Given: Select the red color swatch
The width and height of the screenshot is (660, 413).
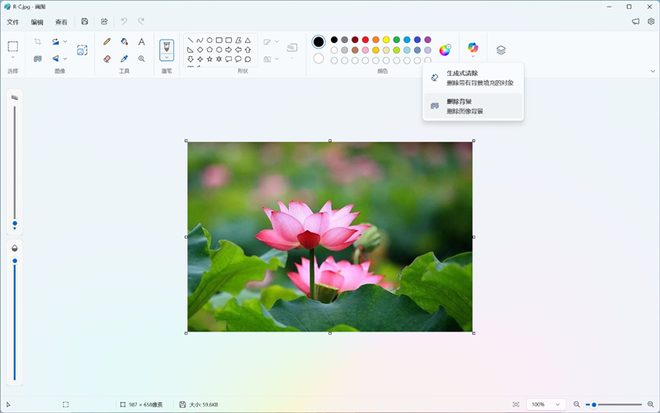Looking at the screenshot, I should click(x=367, y=40).
